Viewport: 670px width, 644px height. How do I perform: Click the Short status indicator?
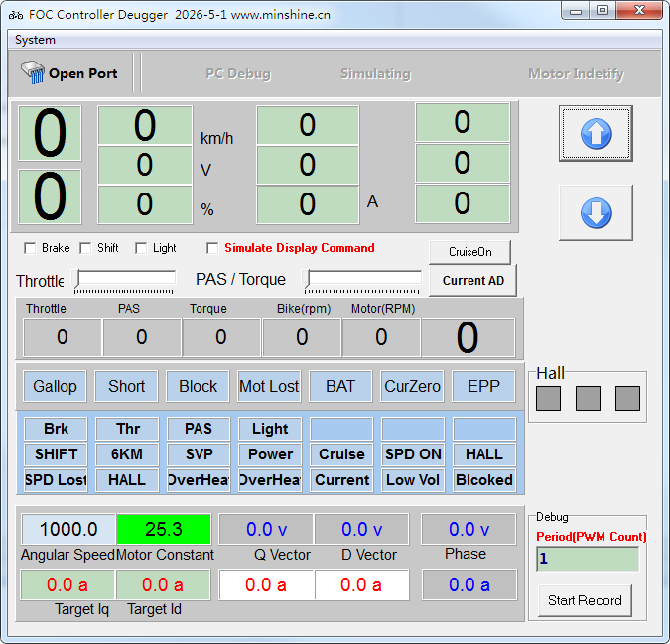pyautogui.click(x=126, y=386)
